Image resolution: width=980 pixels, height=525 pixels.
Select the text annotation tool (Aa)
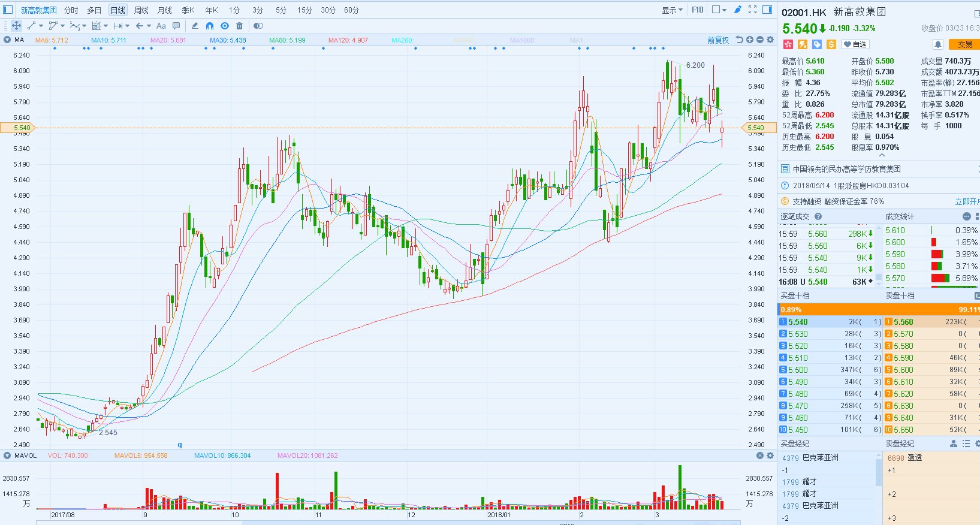click(161, 26)
